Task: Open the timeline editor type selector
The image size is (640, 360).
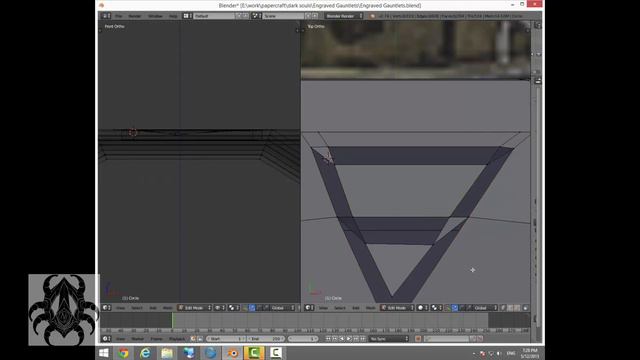Action: [x=107, y=339]
